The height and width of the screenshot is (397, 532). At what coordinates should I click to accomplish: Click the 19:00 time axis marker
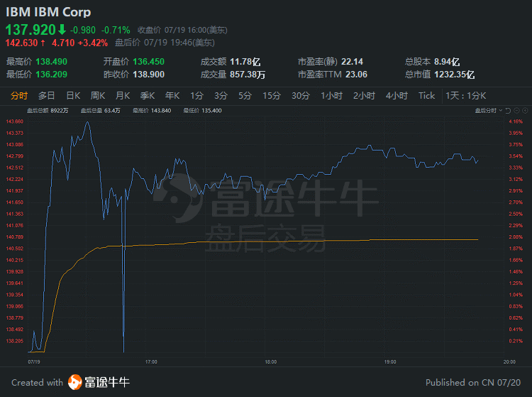tap(390, 362)
